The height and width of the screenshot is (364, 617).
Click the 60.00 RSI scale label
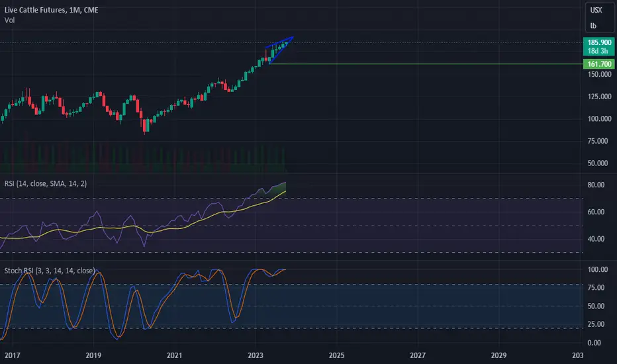click(596, 212)
